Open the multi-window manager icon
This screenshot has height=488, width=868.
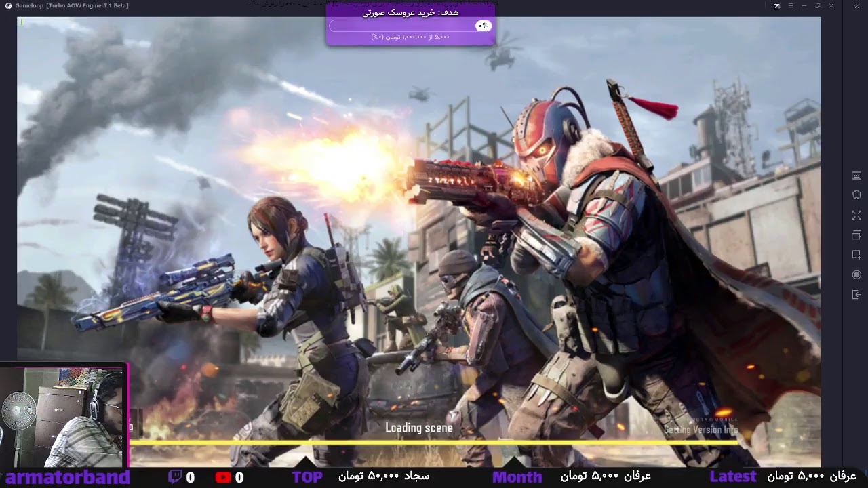pyautogui.click(x=856, y=235)
